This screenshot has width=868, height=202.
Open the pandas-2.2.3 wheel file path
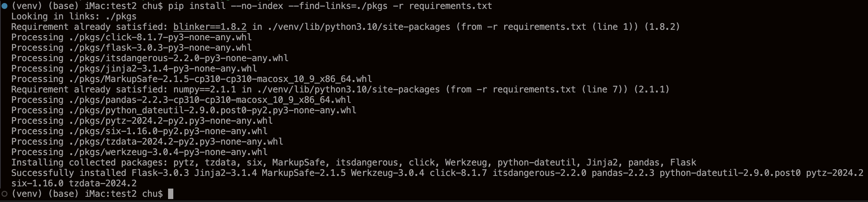coord(210,100)
